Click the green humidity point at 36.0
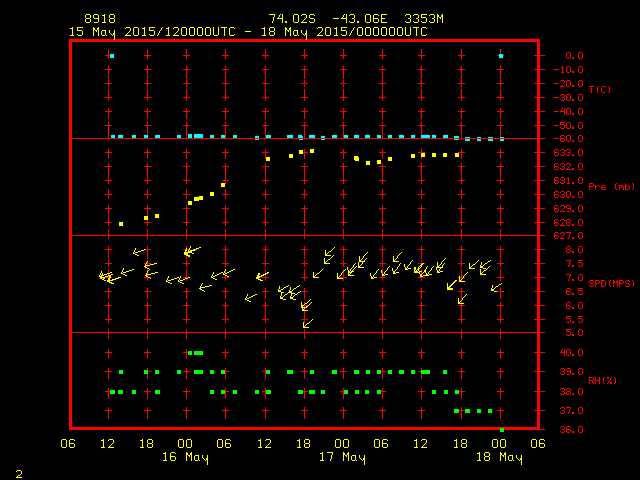This screenshot has width=640, height=480. (x=502, y=430)
